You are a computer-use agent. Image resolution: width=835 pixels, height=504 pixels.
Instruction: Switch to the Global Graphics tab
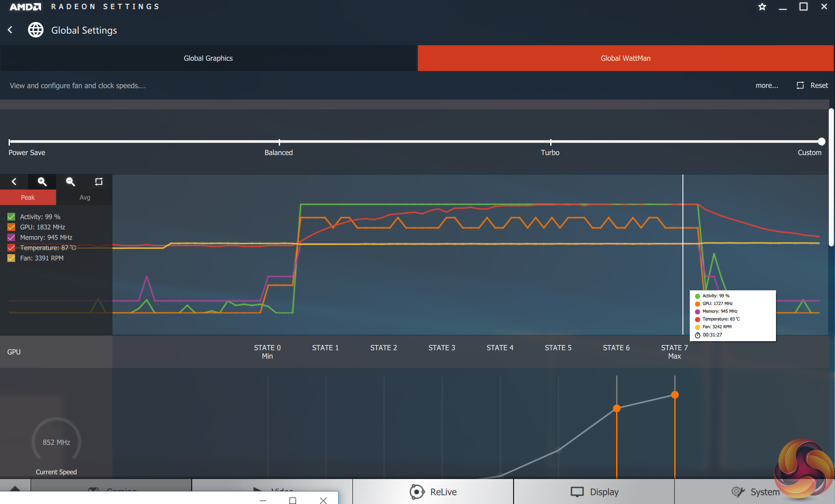[208, 58]
